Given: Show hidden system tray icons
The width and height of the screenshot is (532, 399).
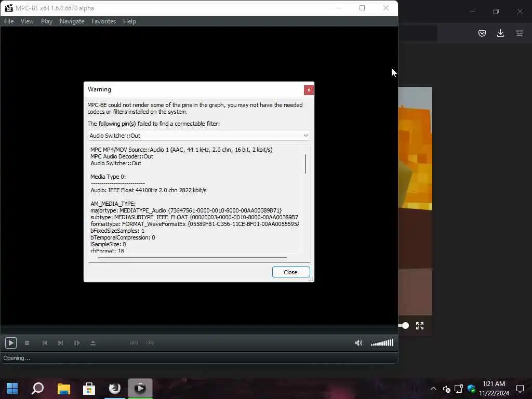Looking at the screenshot, I should pos(433,389).
